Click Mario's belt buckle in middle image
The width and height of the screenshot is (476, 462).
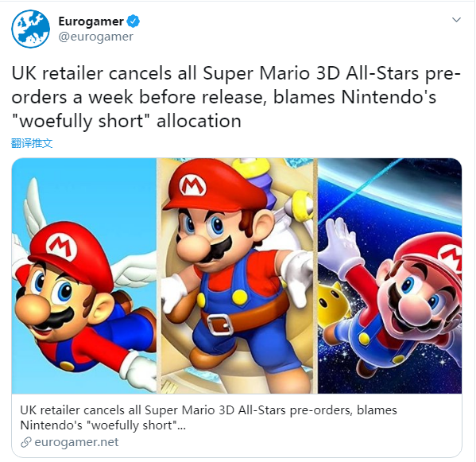click(x=219, y=324)
